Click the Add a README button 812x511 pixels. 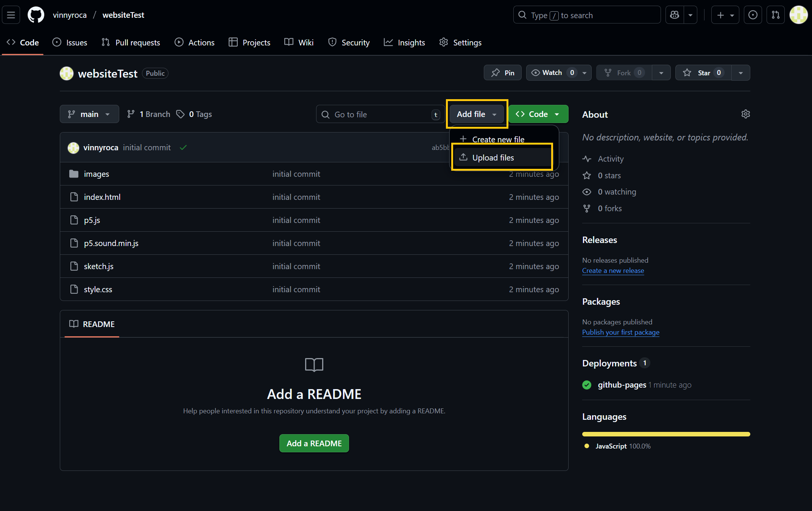(x=314, y=443)
